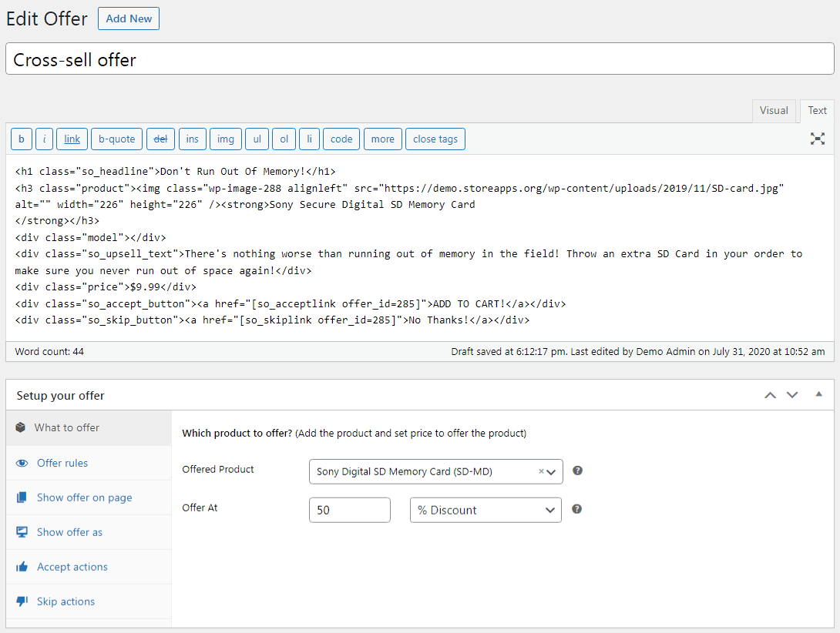Click the page icon beside Show offer on page
This screenshot has width=840, height=633.
point(22,497)
